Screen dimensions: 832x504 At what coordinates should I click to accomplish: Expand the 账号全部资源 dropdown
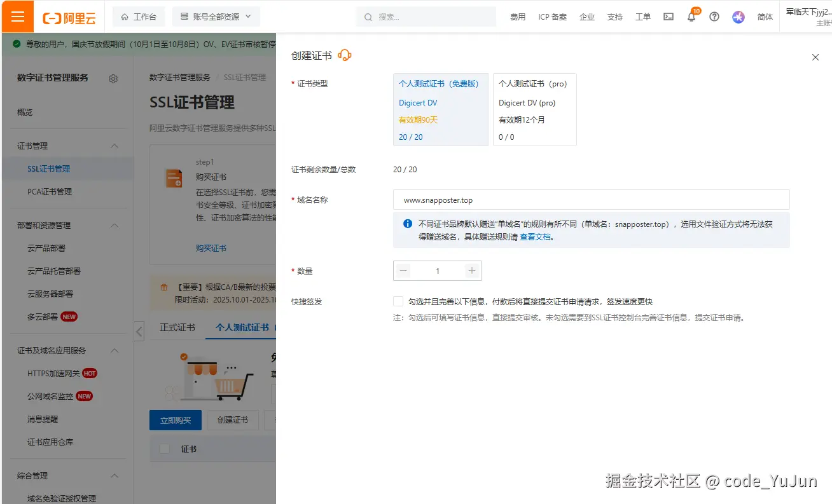[x=216, y=17]
